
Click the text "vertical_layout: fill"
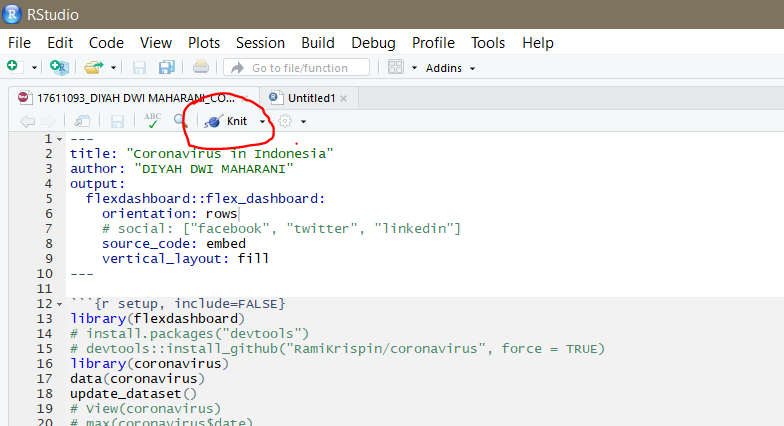click(x=186, y=258)
